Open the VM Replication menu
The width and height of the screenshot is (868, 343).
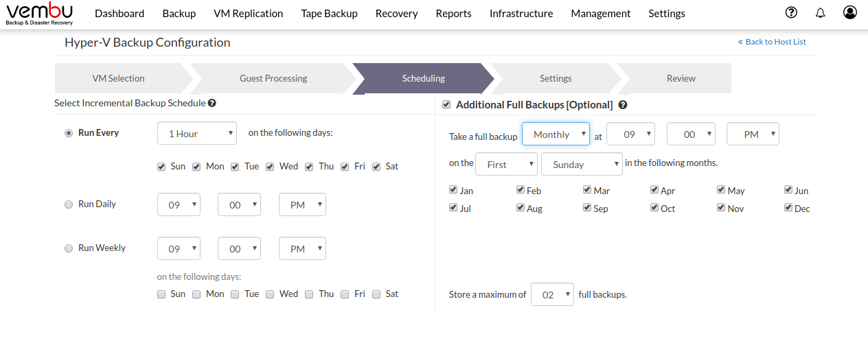(x=248, y=14)
